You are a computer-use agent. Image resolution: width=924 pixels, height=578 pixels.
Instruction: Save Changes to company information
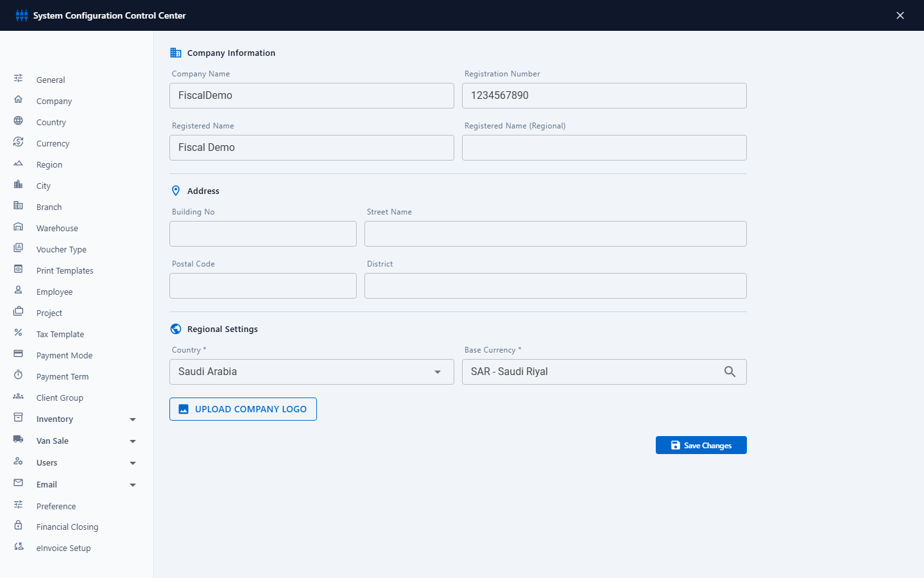pos(701,445)
